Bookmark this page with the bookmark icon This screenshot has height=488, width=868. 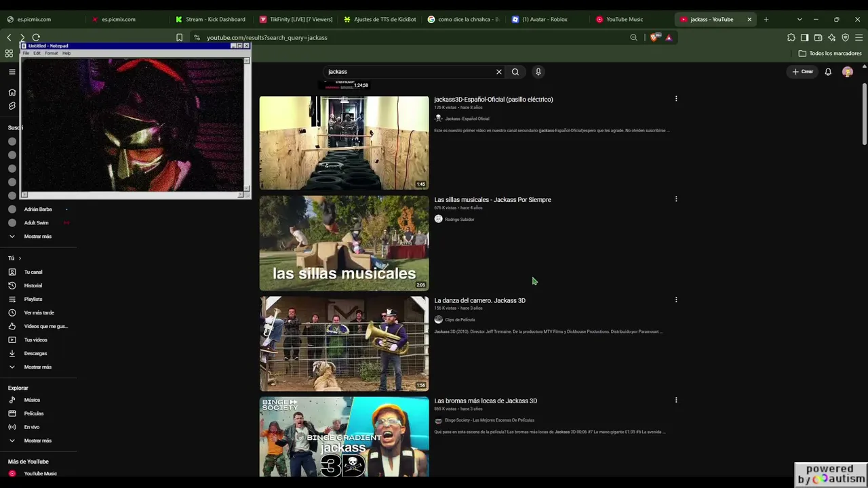(x=179, y=37)
